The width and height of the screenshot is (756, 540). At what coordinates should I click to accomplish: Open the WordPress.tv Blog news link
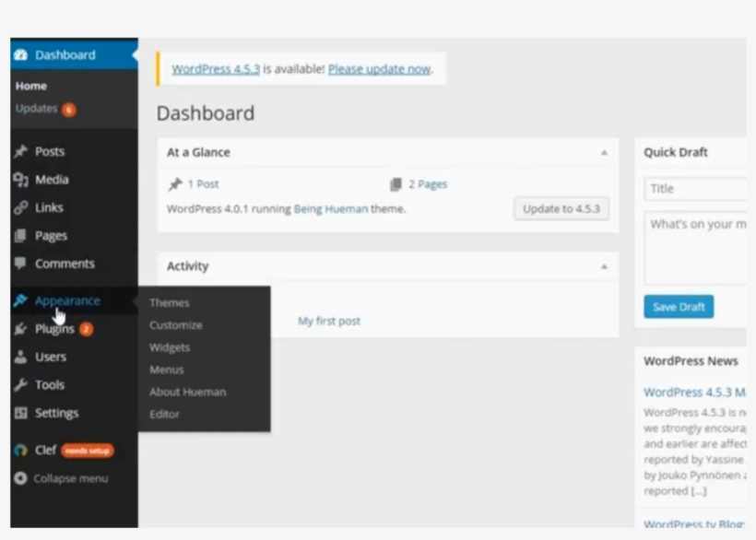694,523
